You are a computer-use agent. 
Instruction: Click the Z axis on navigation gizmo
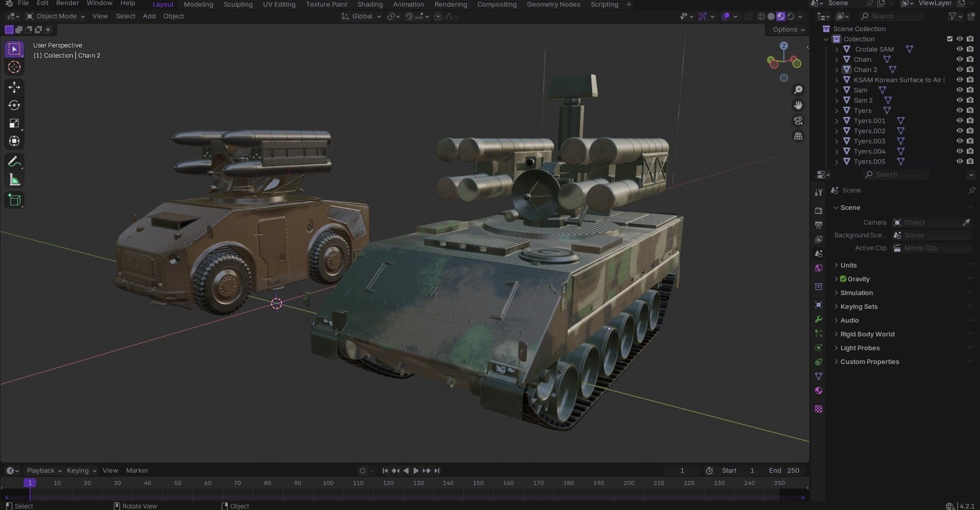tap(784, 46)
